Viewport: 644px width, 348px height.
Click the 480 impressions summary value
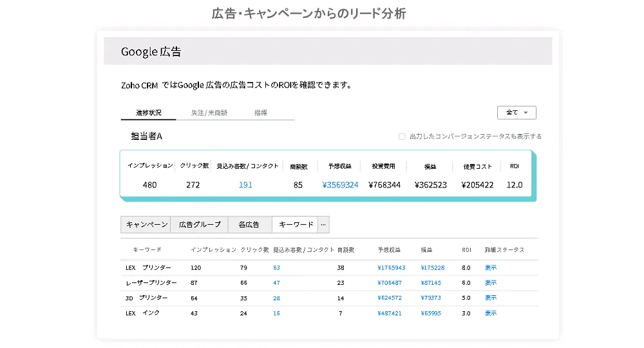point(149,185)
